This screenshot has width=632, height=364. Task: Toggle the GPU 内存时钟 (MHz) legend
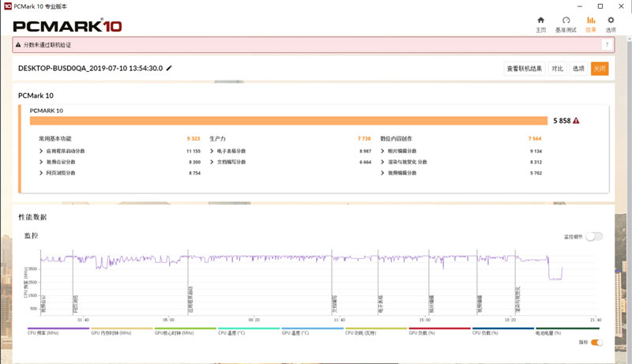tap(122, 331)
